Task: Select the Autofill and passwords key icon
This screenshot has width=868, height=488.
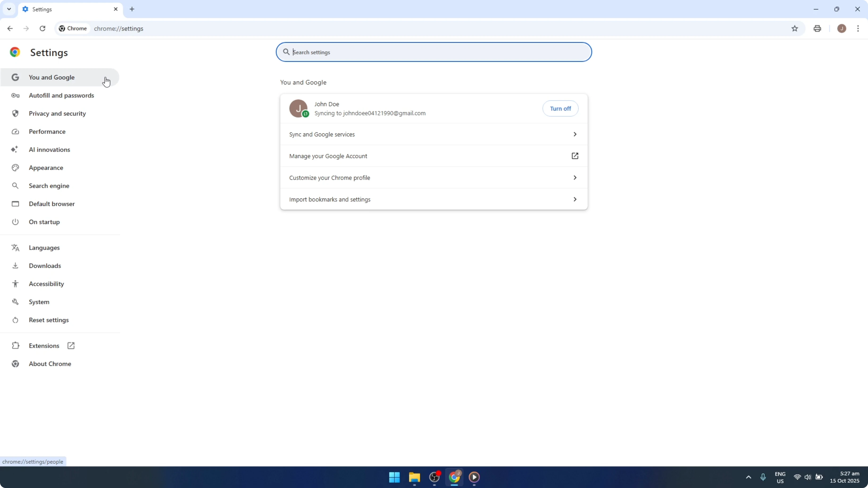Action: click(x=15, y=95)
